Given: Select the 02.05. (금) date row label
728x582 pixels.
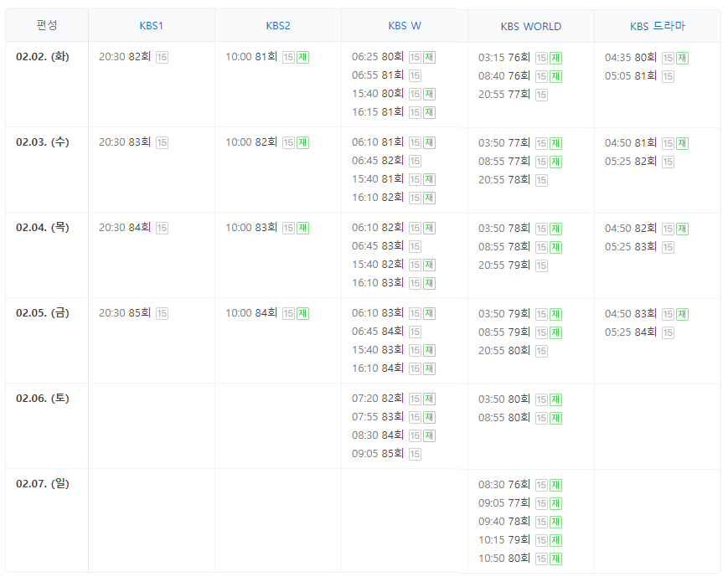Looking at the screenshot, I should pos(42,313).
